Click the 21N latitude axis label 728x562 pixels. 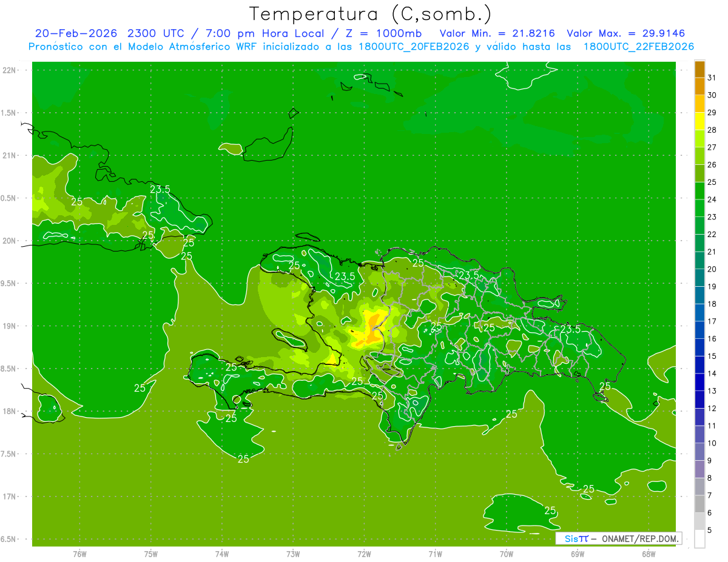pyautogui.click(x=8, y=155)
